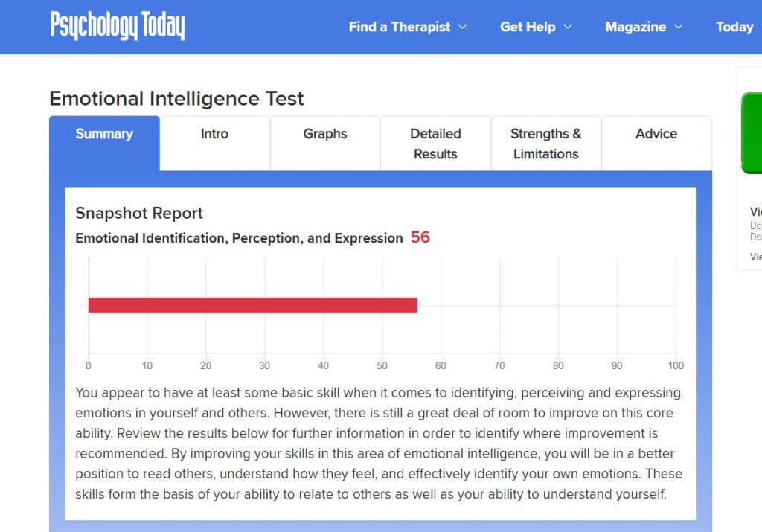Expand the Find a Therapist chevron
This screenshot has width=762, height=532.
(x=463, y=27)
